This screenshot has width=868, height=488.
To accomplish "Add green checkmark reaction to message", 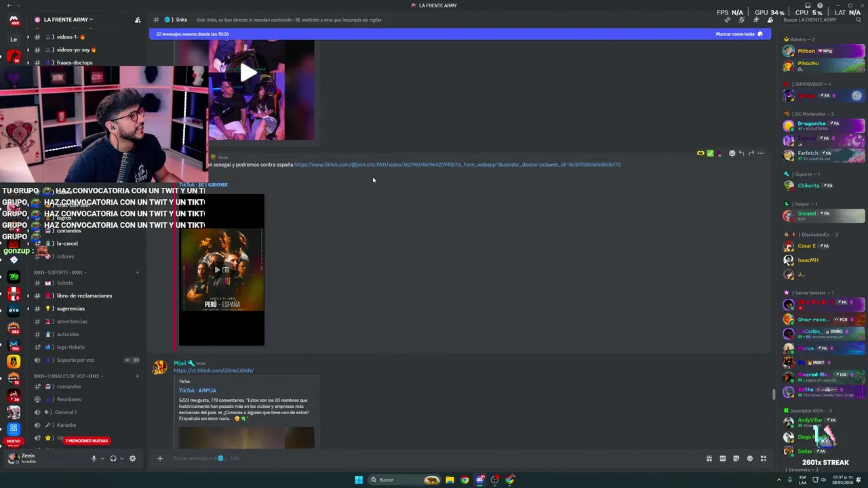I will tap(710, 153).
